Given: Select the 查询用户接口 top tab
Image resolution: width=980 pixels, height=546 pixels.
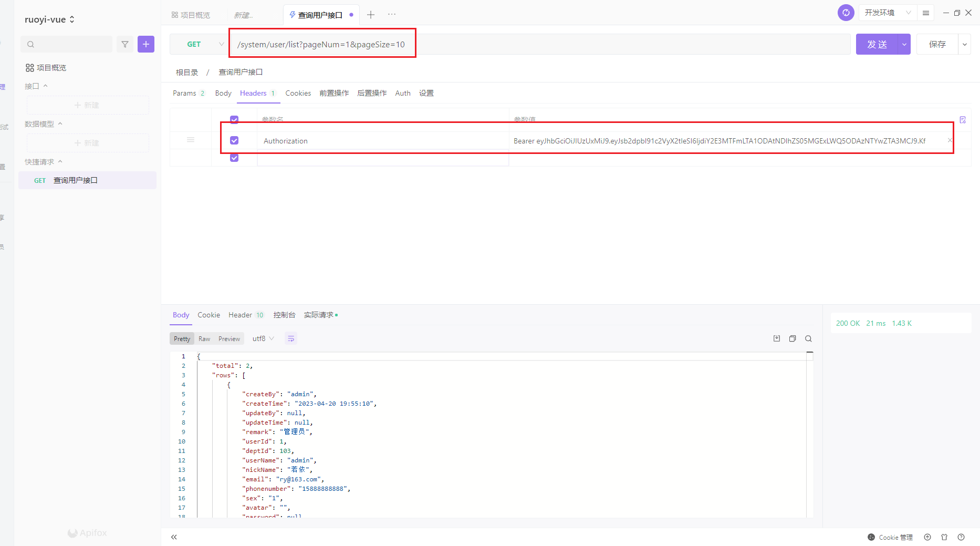Looking at the screenshot, I should click(x=321, y=15).
